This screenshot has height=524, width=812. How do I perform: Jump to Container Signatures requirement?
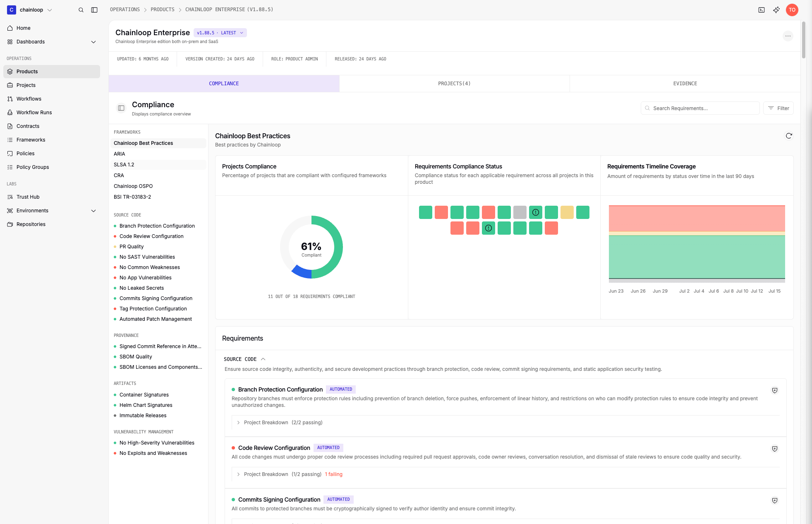tap(144, 395)
